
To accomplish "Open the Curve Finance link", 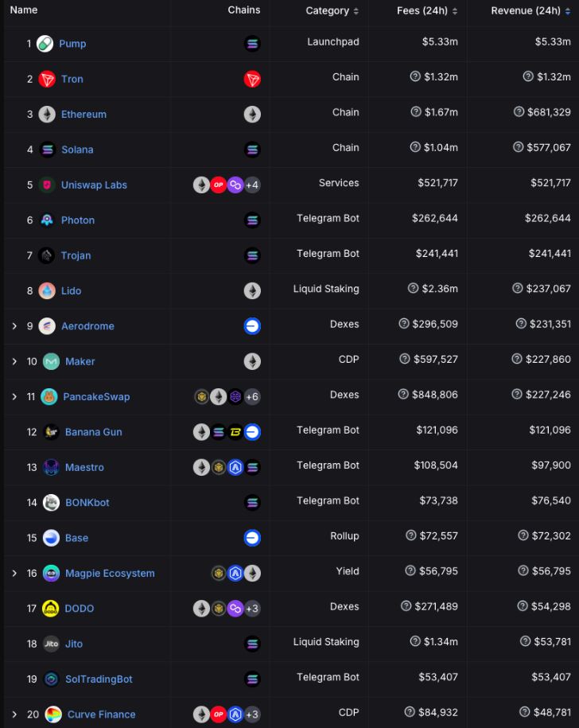I will 101,714.
